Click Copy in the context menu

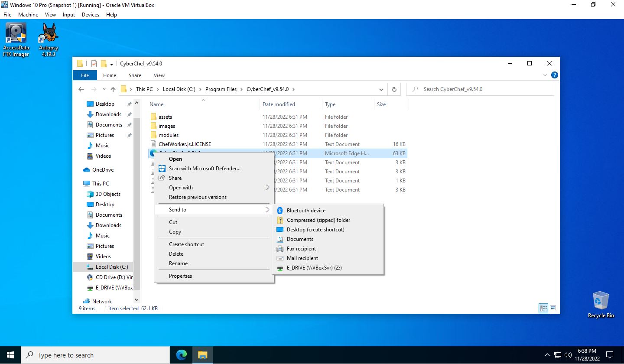tap(214, 232)
